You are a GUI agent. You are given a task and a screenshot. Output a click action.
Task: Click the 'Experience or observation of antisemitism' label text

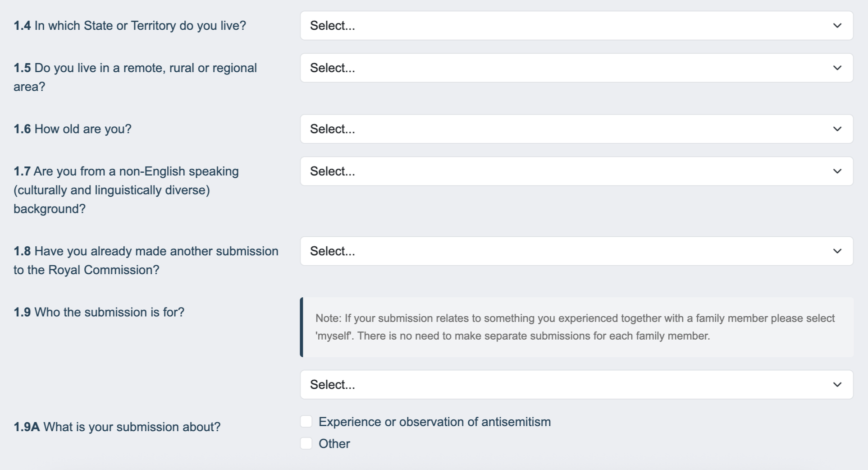pos(434,422)
